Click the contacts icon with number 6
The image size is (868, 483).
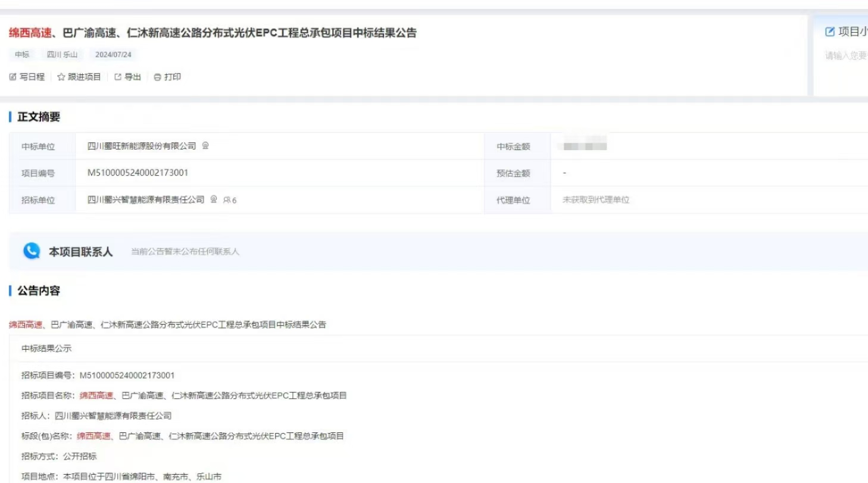click(x=230, y=200)
